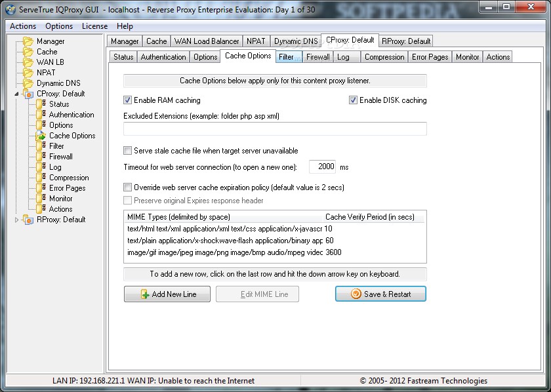Image resolution: width=551 pixels, height=392 pixels.
Task: Select the text/plain MIME types row
Action: [275, 241]
